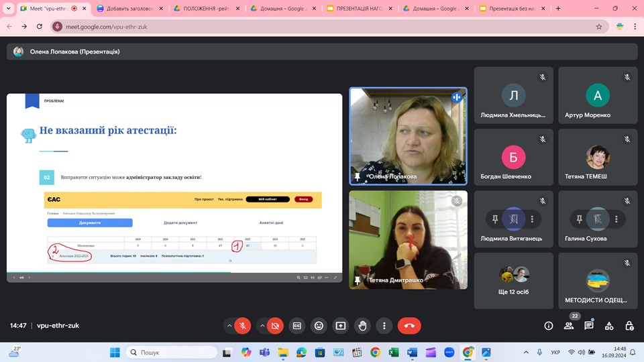Show the participants list

pyautogui.click(x=569, y=326)
